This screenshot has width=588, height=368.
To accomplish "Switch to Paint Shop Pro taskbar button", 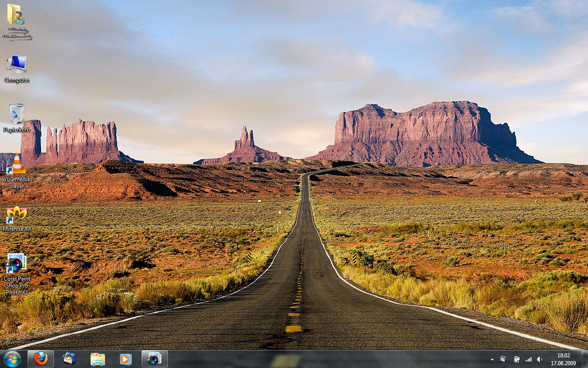I will [154, 359].
